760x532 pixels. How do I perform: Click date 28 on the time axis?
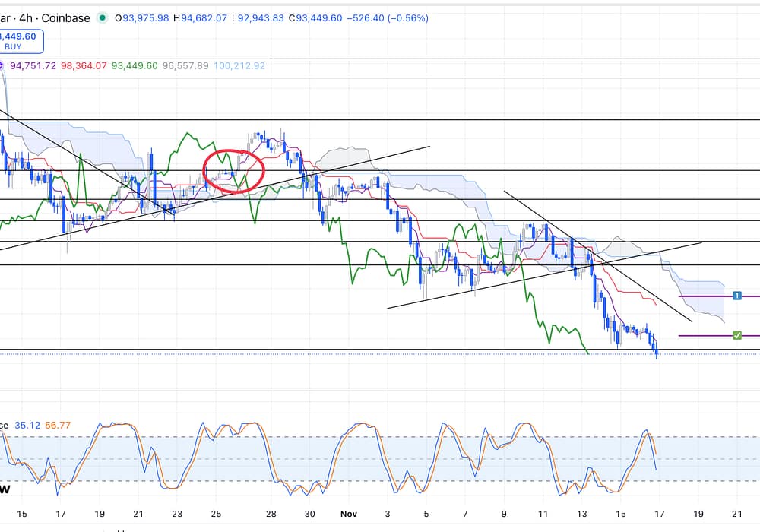click(271, 514)
